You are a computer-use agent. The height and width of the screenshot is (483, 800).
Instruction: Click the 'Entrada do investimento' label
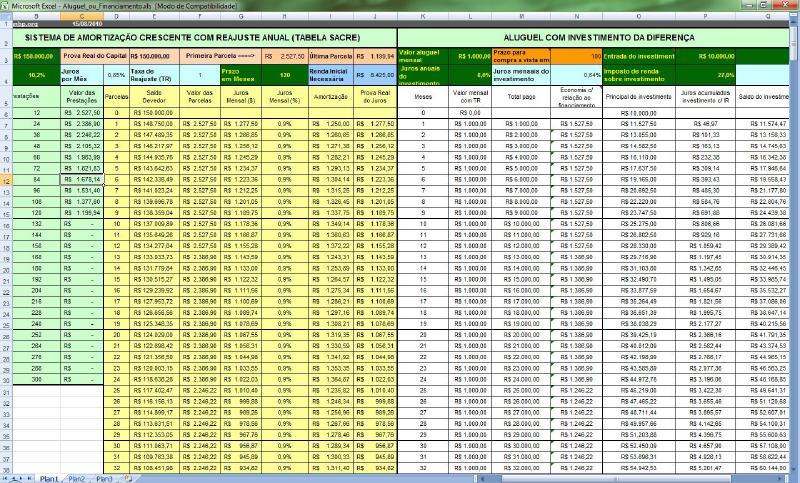click(639, 56)
